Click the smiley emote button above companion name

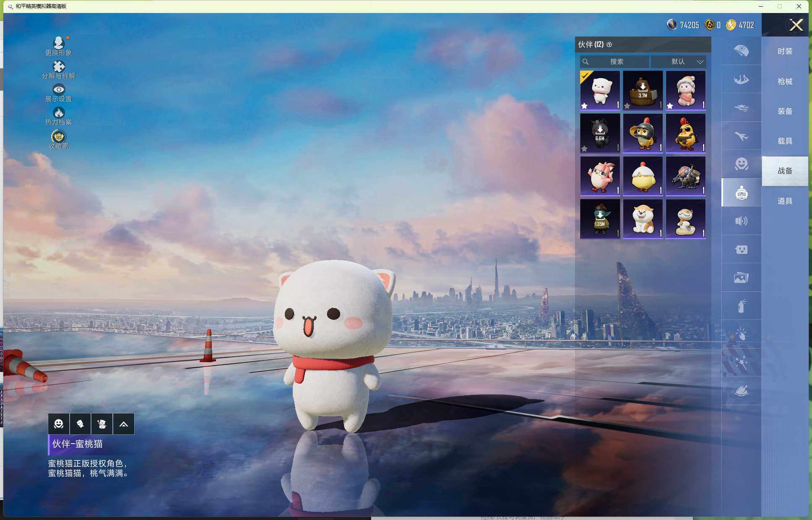59,424
